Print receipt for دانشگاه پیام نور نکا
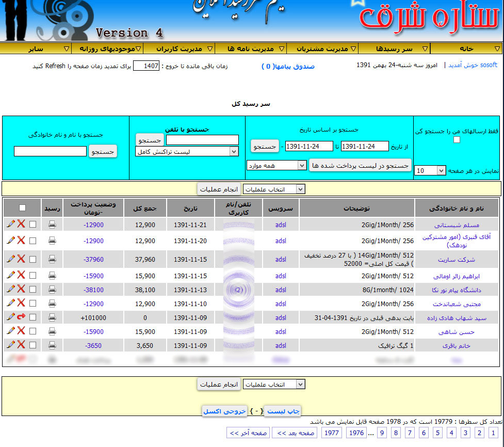 click(52, 290)
